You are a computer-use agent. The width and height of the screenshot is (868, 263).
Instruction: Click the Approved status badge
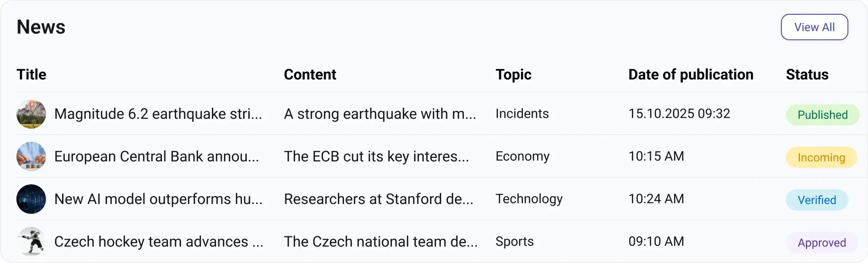822,243
